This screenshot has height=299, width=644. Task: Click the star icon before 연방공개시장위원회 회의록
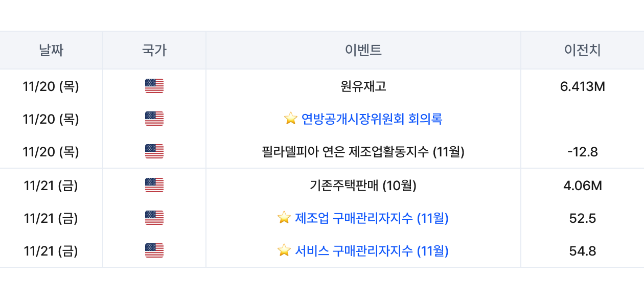click(x=290, y=119)
